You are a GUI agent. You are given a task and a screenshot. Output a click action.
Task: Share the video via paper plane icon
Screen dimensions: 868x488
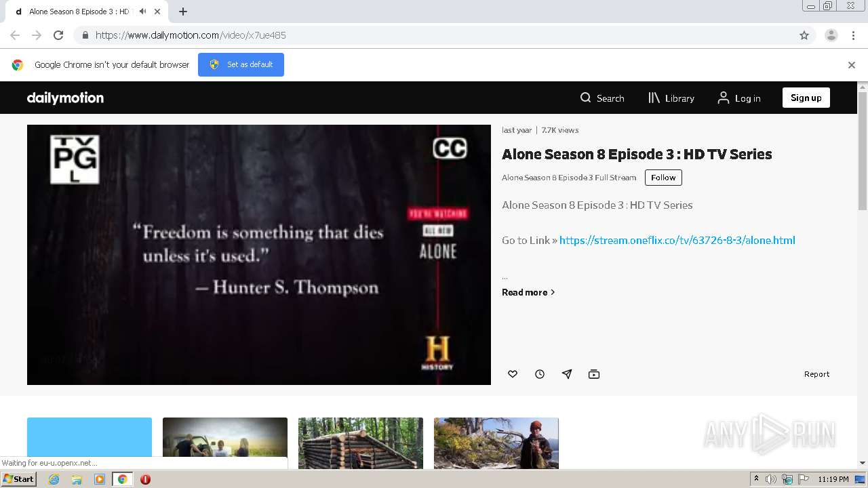point(567,374)
